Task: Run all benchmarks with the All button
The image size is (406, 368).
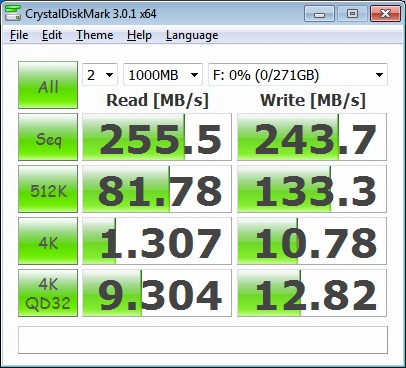Action: pos(48,85)
